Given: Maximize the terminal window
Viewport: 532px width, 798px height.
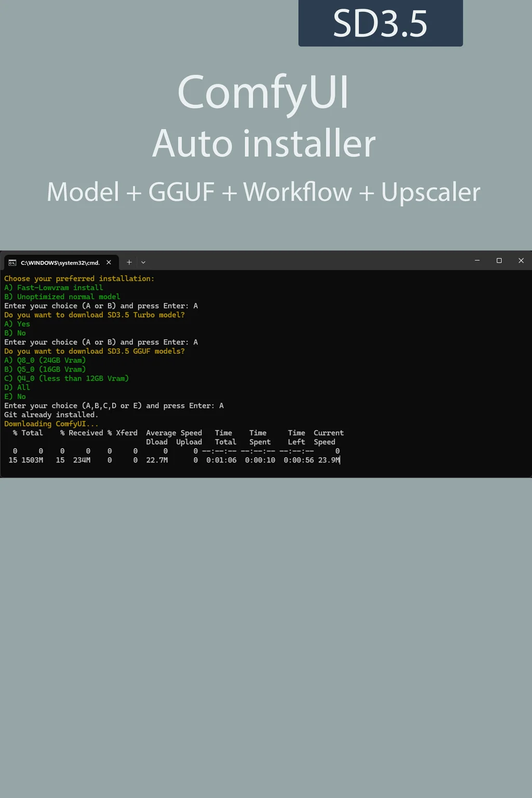Looking at the screenshot, I should (499, 260).
